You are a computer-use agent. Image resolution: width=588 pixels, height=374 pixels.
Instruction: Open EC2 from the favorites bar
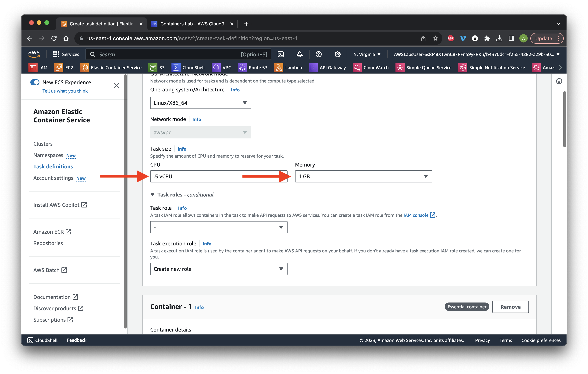tap(64, 68)
